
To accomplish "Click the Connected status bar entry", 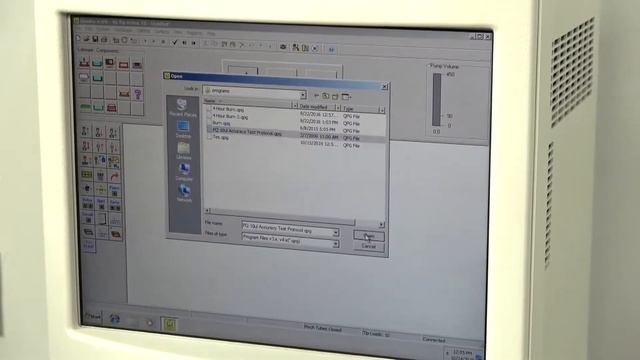I will (x=434, y=340).
